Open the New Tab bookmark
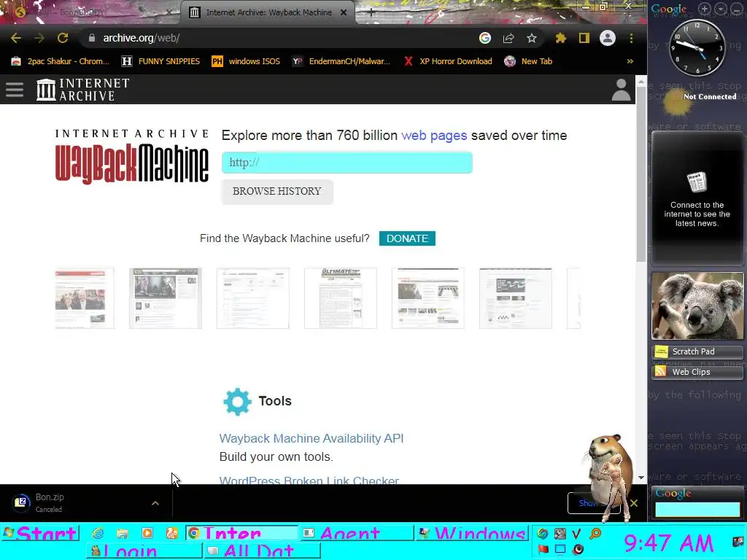The width and height of the screenshot is (747, 560). (x=528, y=61)
